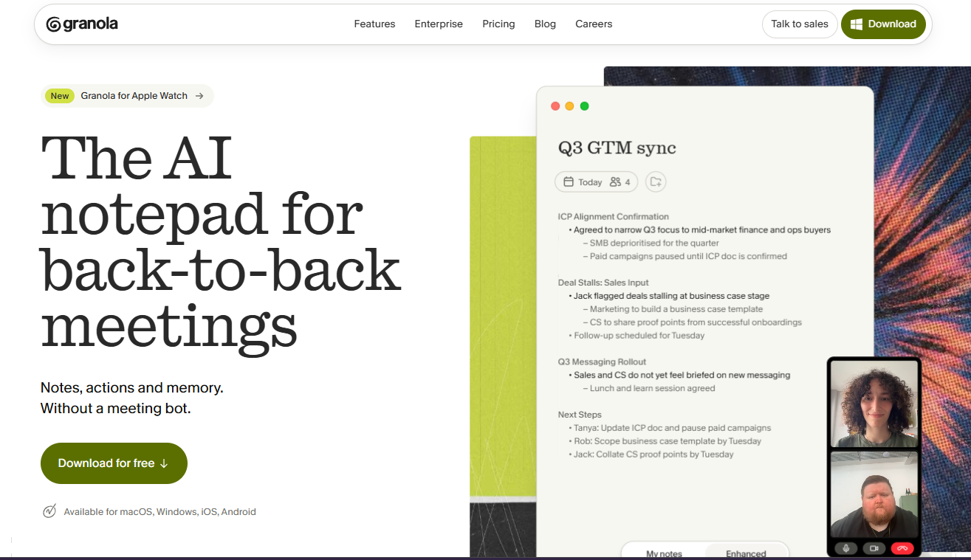
Task: Open the Blog link
Action: 545,24
